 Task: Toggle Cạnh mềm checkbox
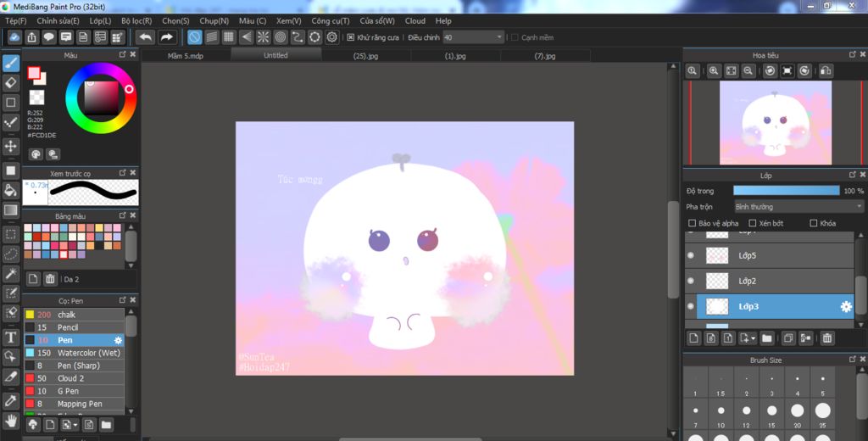515,37
